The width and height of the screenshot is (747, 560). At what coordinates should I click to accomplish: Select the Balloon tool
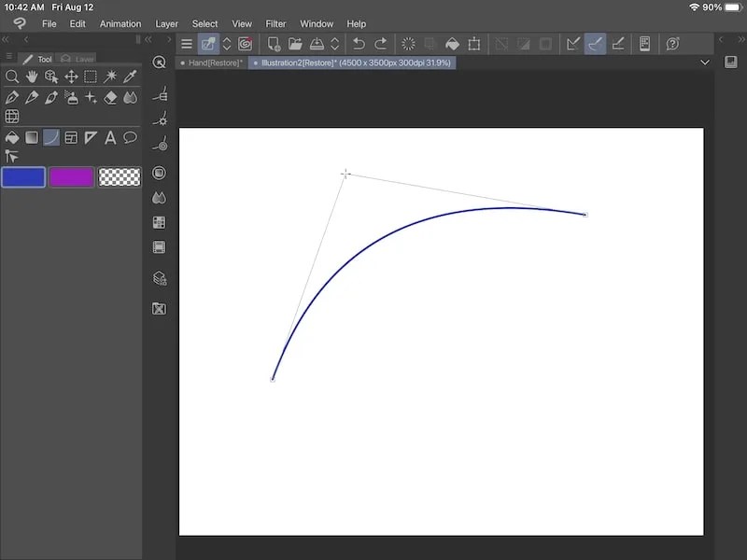pyautogui.click(x=130, y=137)
